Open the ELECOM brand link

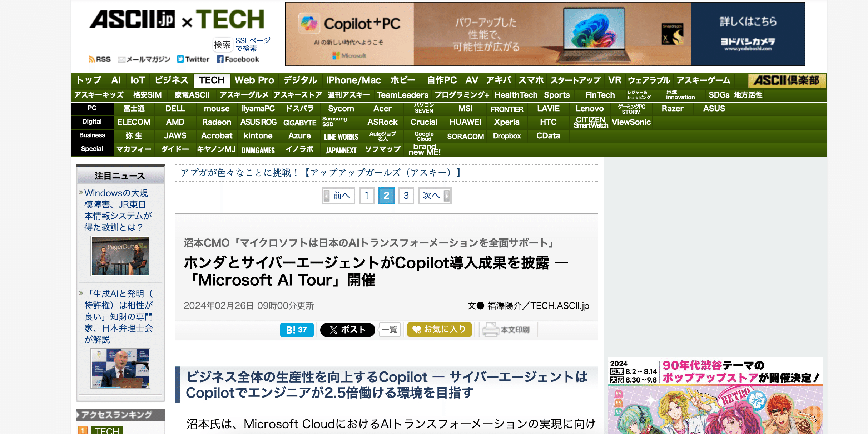click(134, 122)
